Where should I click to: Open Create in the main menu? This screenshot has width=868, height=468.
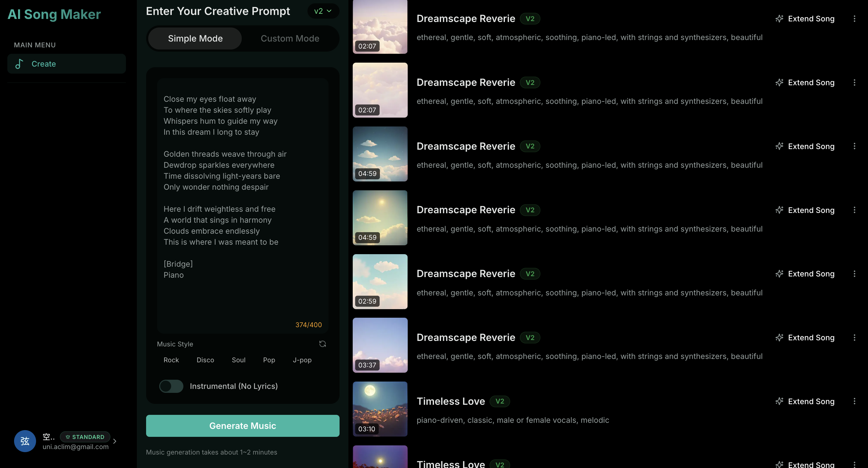click(x=67, y=64)
